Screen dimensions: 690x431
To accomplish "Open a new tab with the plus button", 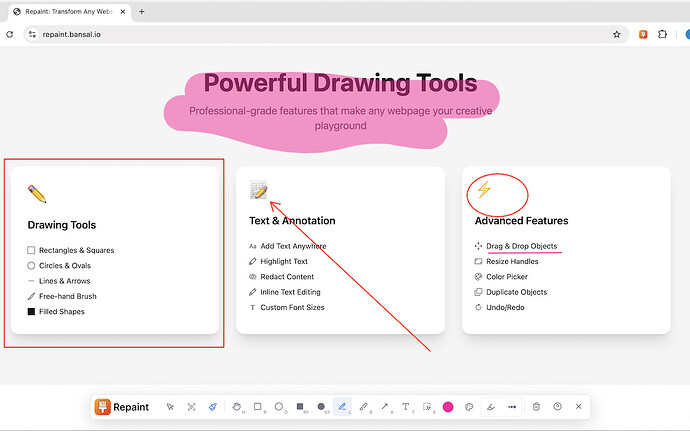I will (x=142, y=12).
